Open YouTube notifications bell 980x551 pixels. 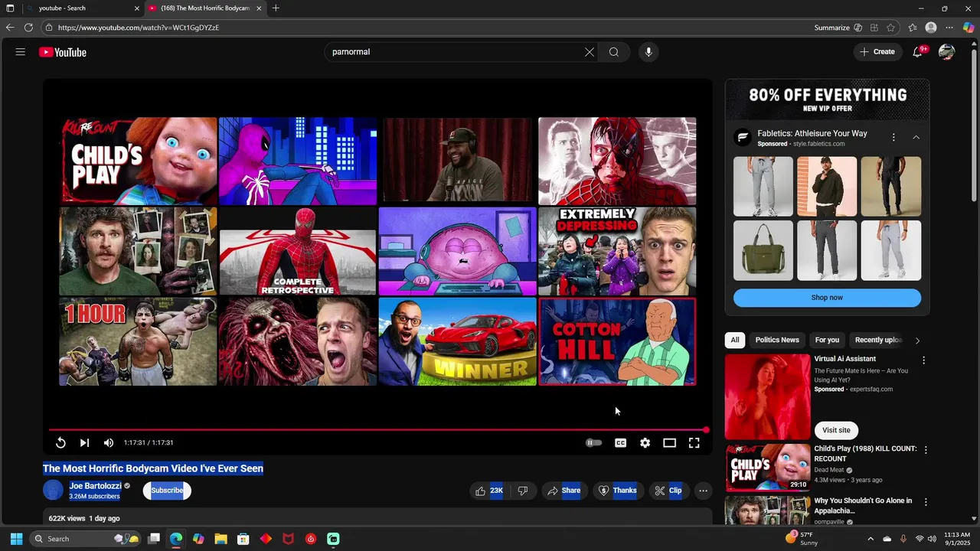click(x=918, y=52)
